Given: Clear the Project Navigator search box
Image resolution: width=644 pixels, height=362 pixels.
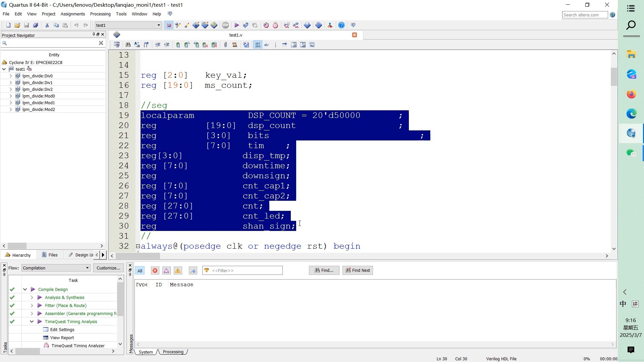Looking at the screenshot, I should pos(101,43).
